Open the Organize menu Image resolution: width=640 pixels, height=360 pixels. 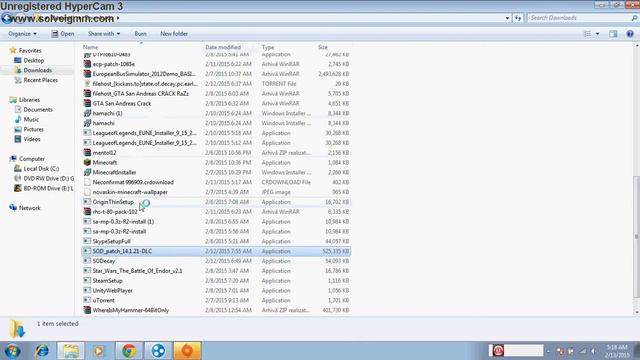[x=22, y=34]
